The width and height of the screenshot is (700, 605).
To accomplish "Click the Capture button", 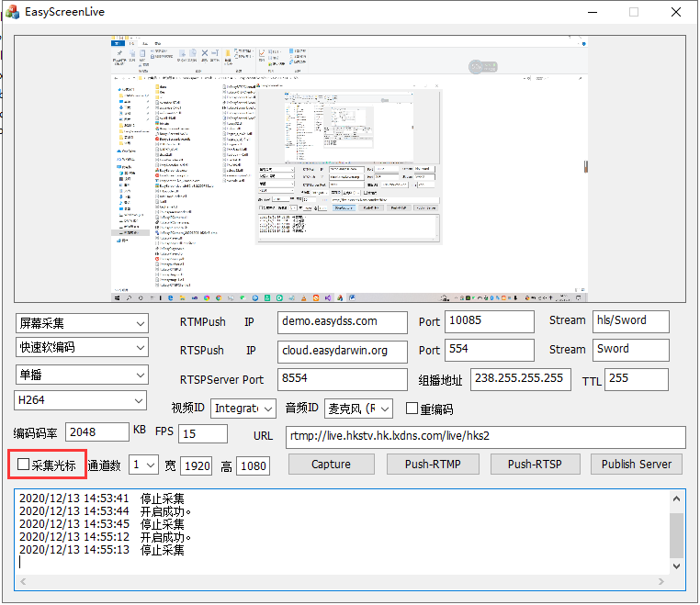I will (x=332, y=464).
